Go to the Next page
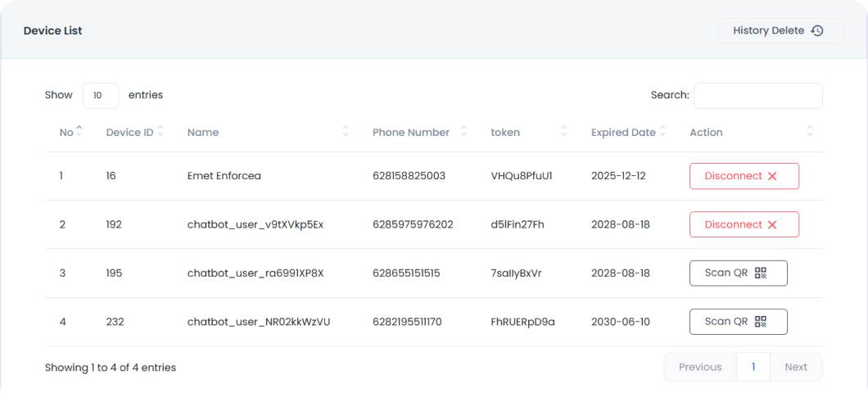Viewport: 868px width, 402px height. (795, 367)
